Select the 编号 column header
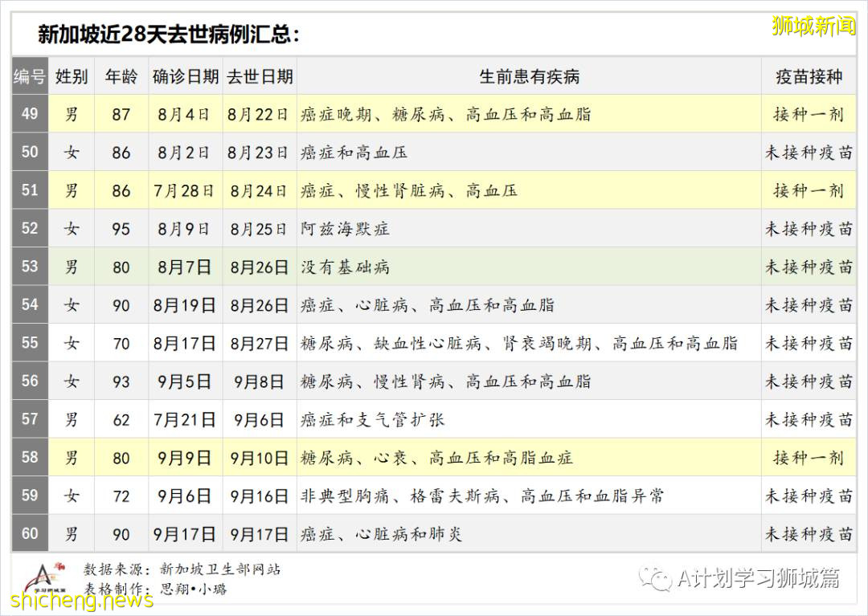This screenshot has height=616, width=868. (x=29, y=76)
